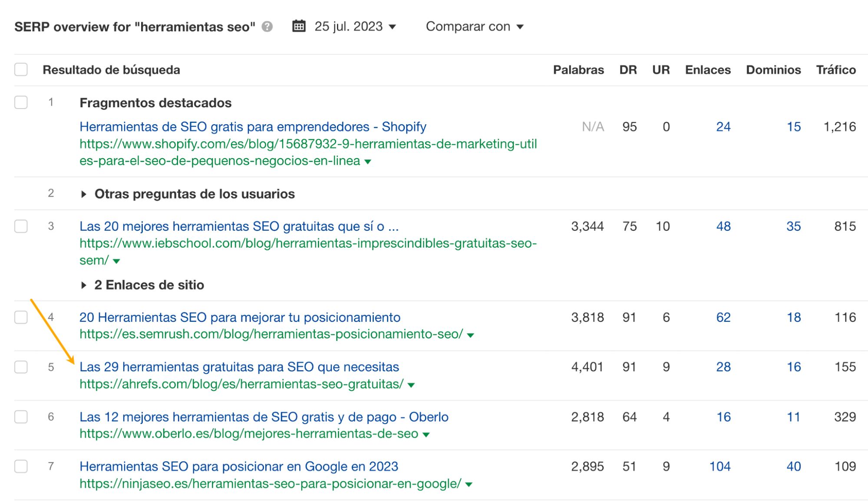
Task: Check the checkbox for result number 3
Action: tap(21, 226)
